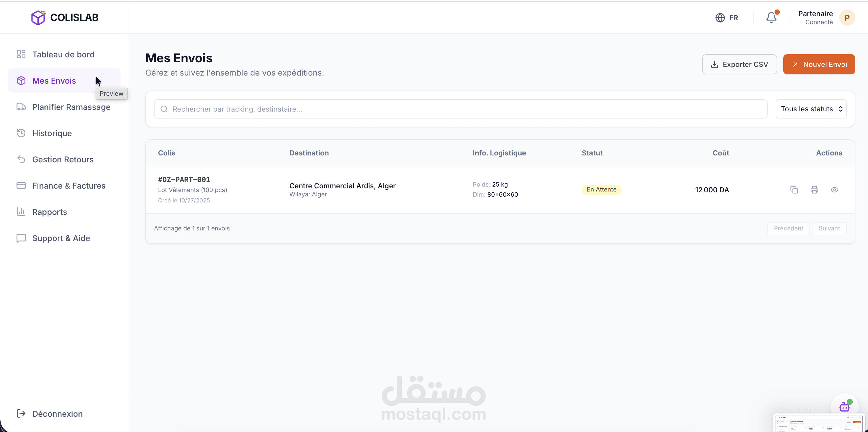Click the tracking search field

pos(460,109)
